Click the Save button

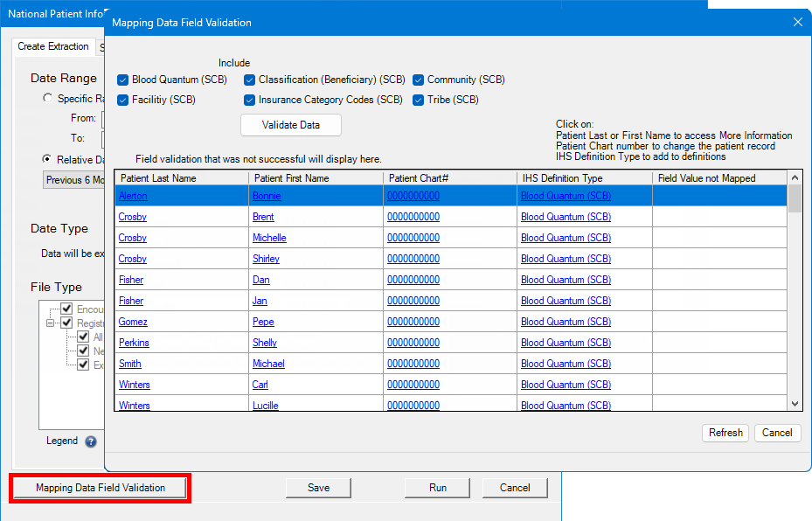pyautogui.click(x=318, y=488)
